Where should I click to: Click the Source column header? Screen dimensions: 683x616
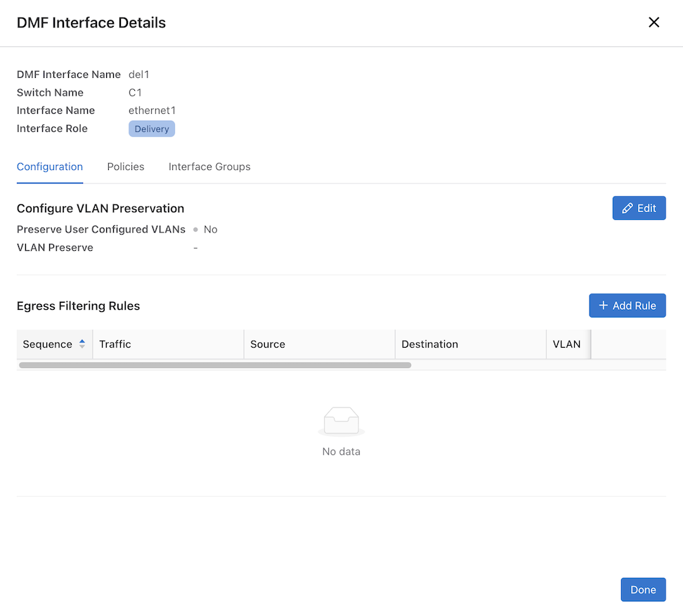[x=268, y=344]
